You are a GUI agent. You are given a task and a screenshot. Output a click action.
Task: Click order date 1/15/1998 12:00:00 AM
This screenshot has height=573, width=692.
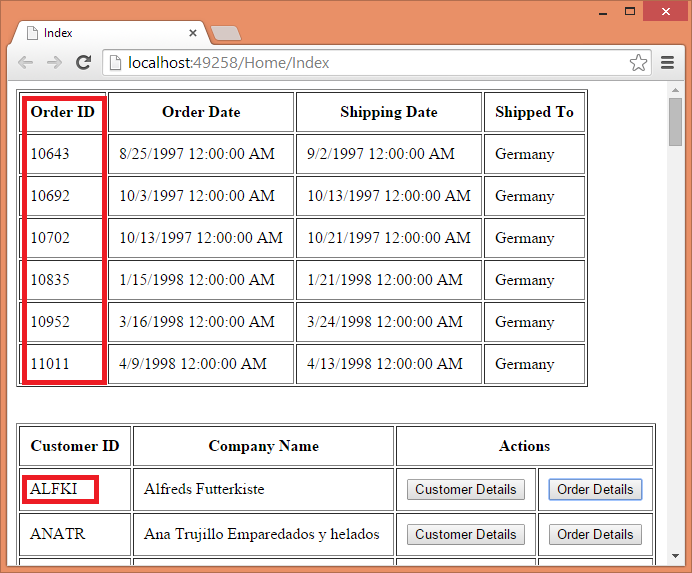197,280
